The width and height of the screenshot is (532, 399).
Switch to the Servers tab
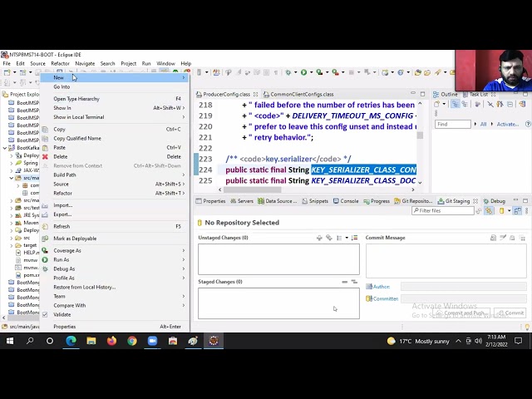242,201
